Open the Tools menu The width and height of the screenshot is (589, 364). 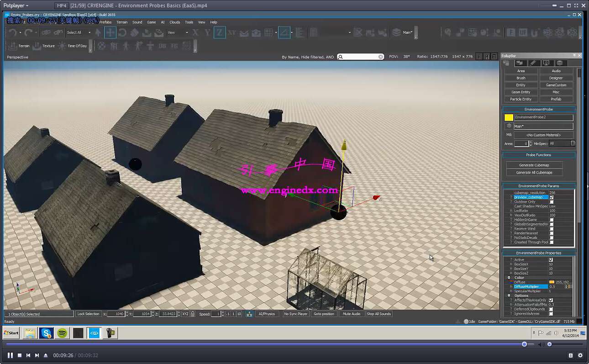pos(189,22)
